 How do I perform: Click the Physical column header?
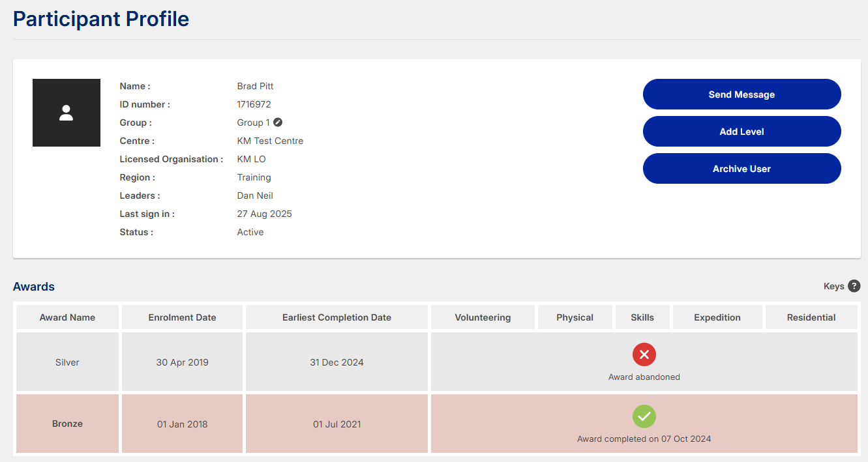(575, 317)
